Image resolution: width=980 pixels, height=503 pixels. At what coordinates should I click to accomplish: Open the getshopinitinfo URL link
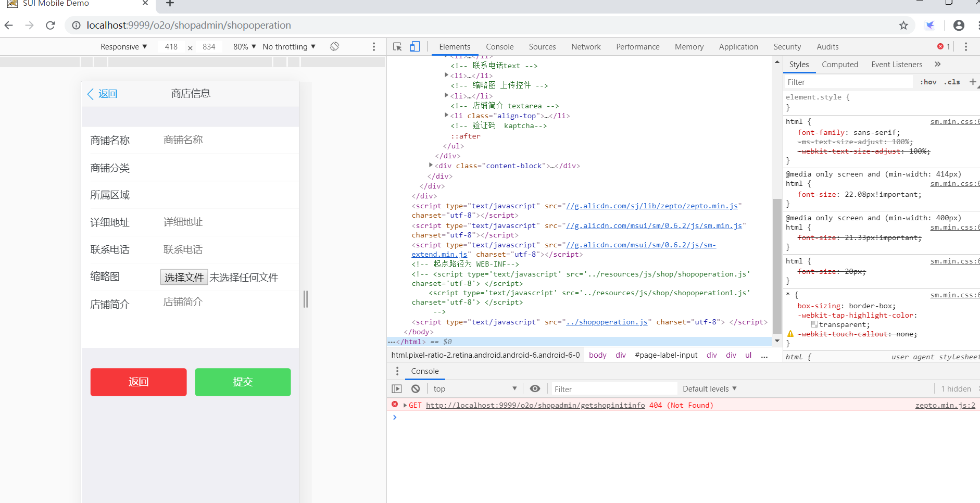click(535, 405)
